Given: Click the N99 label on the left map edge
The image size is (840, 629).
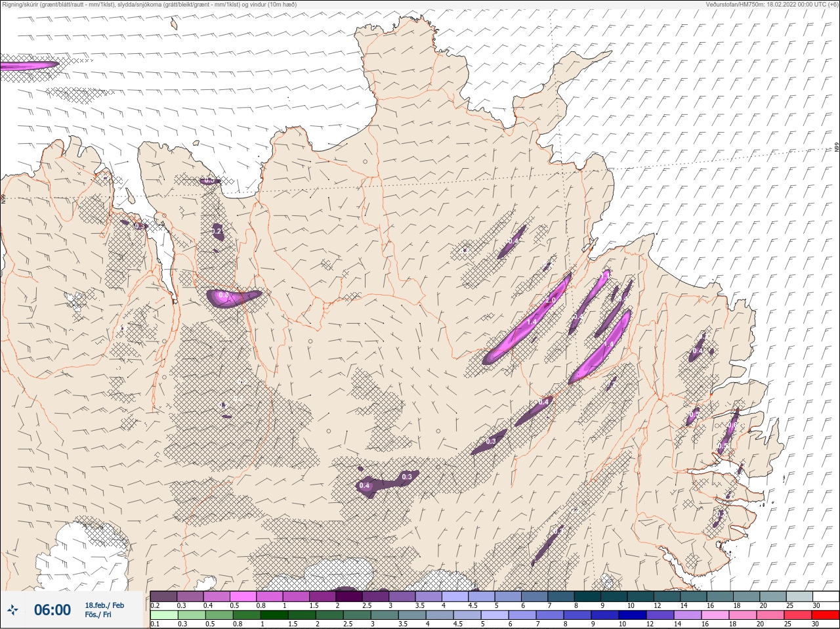Looking at the screenshot, I should pyautogui.click(x=3, y=198).
